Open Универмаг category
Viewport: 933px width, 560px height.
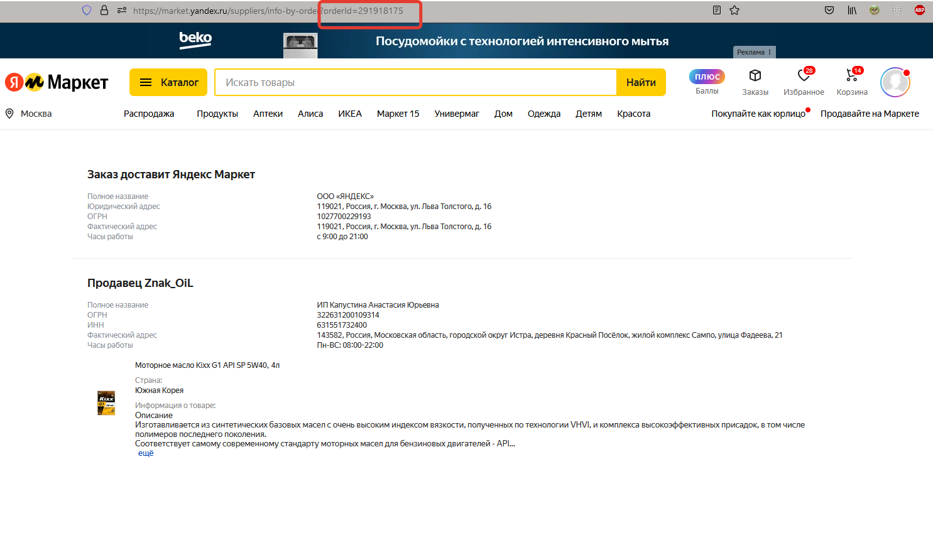pyautogui.click(x=457, y=114)
